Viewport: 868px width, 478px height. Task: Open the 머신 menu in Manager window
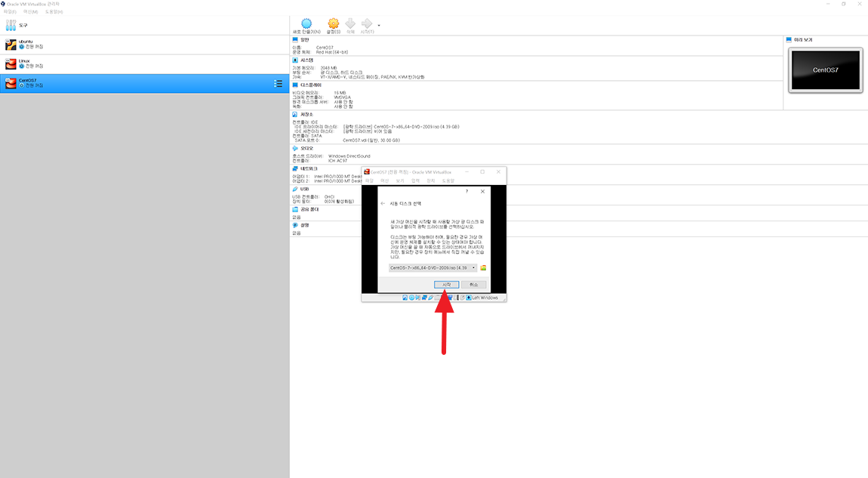point(30,11)
